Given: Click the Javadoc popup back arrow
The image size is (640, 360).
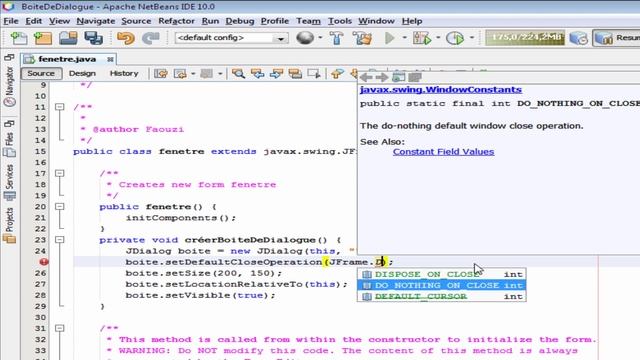Looking at the screenshot, I should pos(366,77).
